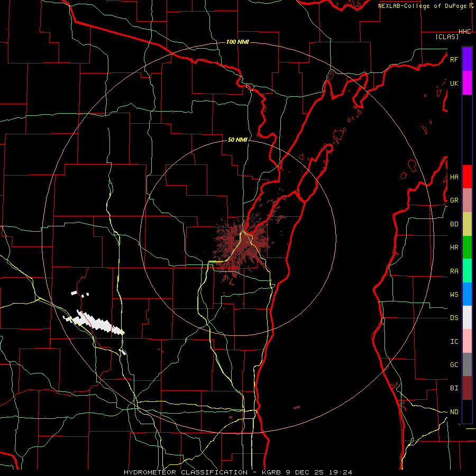This screenshot has height=476, width=476.
Task: Click the RF legend label
Action: pyautogui.click(x=454, y=59)
